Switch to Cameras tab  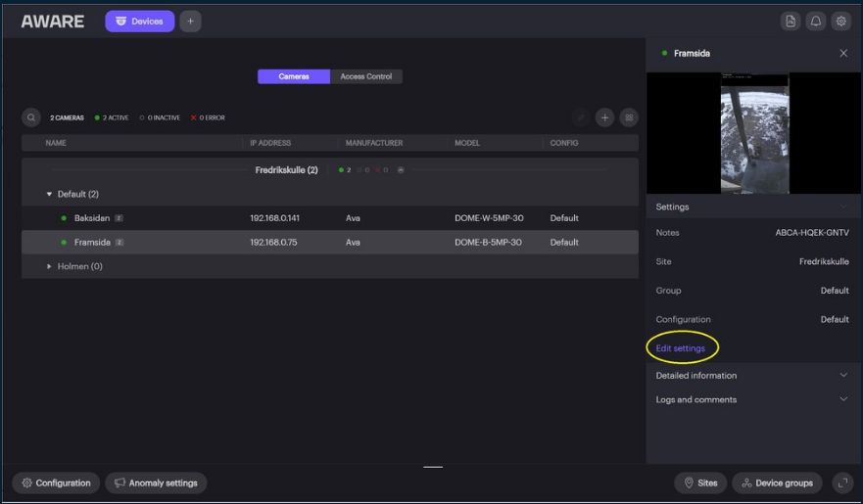(294, 76)
